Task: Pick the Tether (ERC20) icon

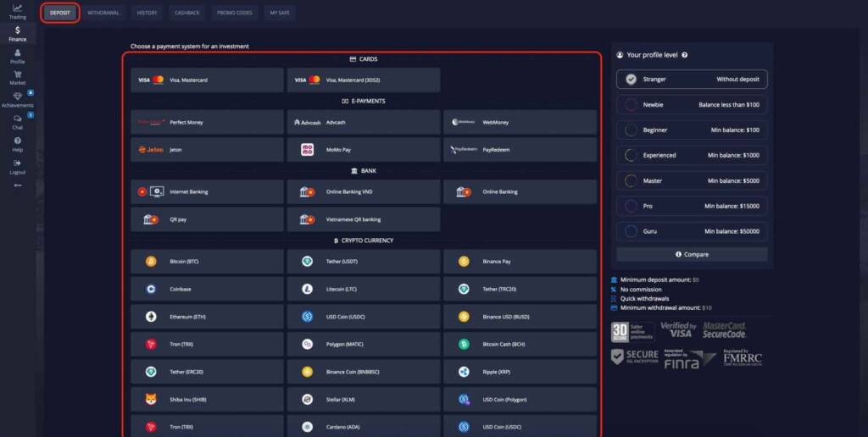Action: coord(151,373)
